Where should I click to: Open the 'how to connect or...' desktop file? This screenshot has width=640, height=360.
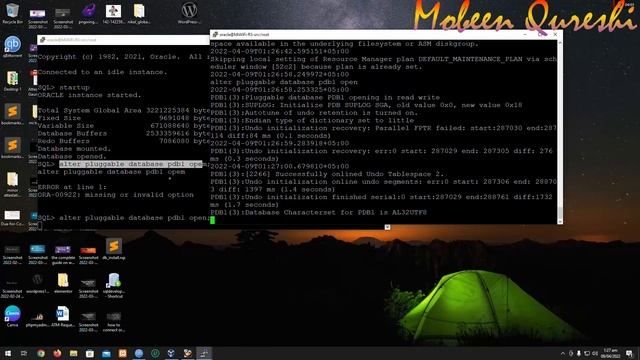click(114, 321)
